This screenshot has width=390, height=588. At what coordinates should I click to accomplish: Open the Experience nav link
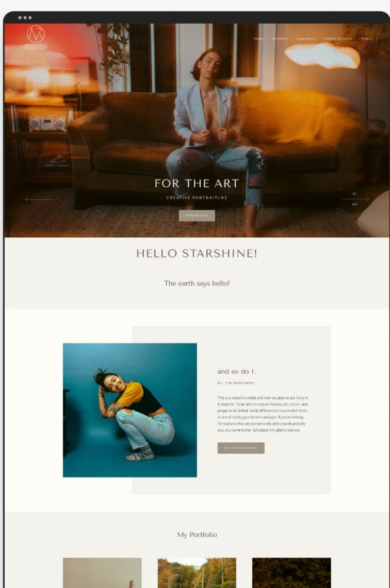coord(306,39)
